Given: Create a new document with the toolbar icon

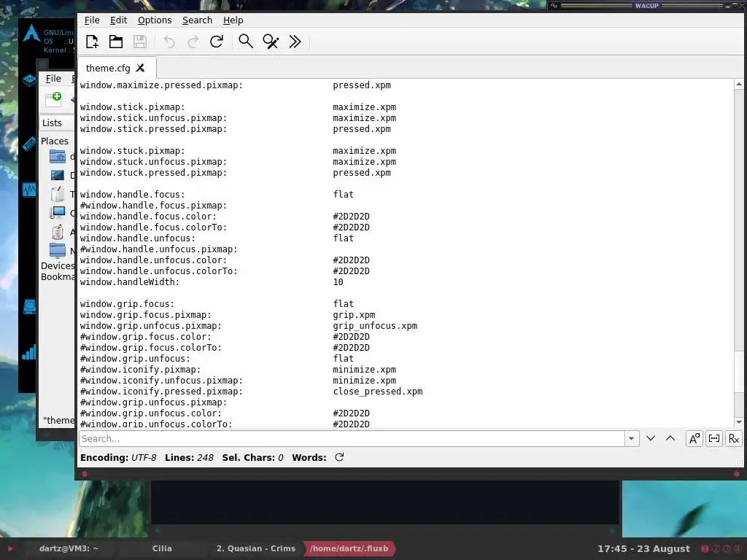Looking at the screenshot, I should (x=92, y=42).
